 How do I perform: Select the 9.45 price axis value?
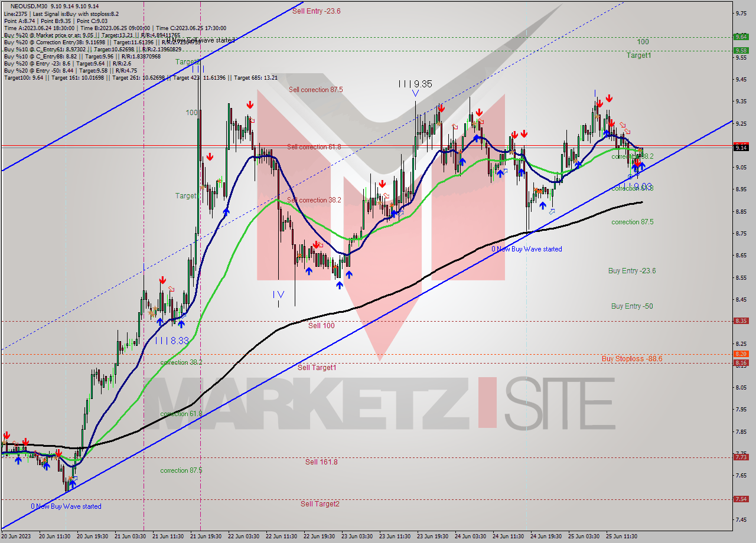(741, 79)
